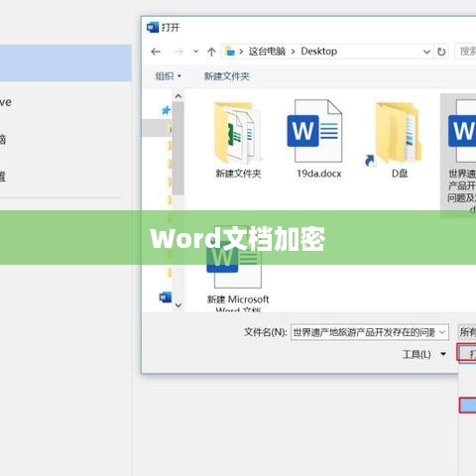Go up one folder level
Image resolution: width=476 pixels, height=476 pixels.
tap(211, 52)
